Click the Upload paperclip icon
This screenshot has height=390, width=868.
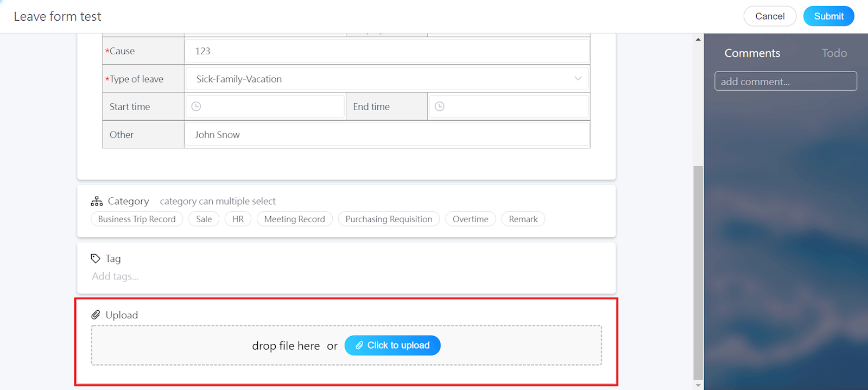point(96,315)
